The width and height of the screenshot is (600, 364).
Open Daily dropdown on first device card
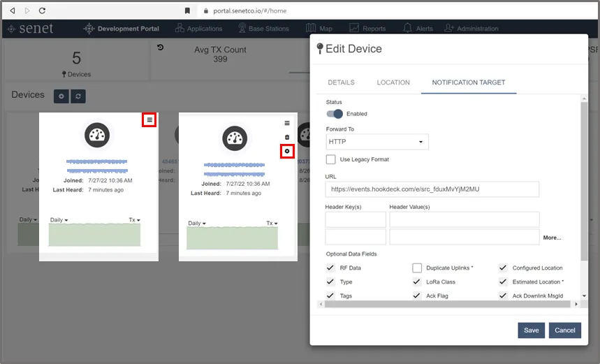click(59, 219)
